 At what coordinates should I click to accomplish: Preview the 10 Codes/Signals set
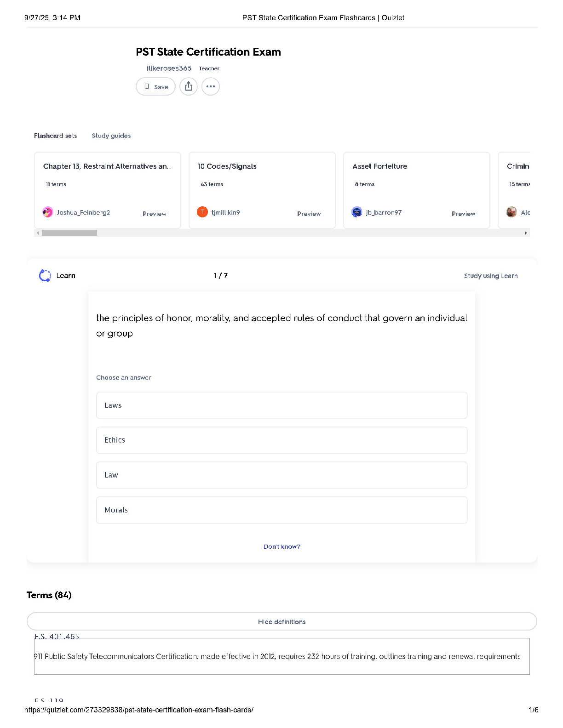click(309, 214)
